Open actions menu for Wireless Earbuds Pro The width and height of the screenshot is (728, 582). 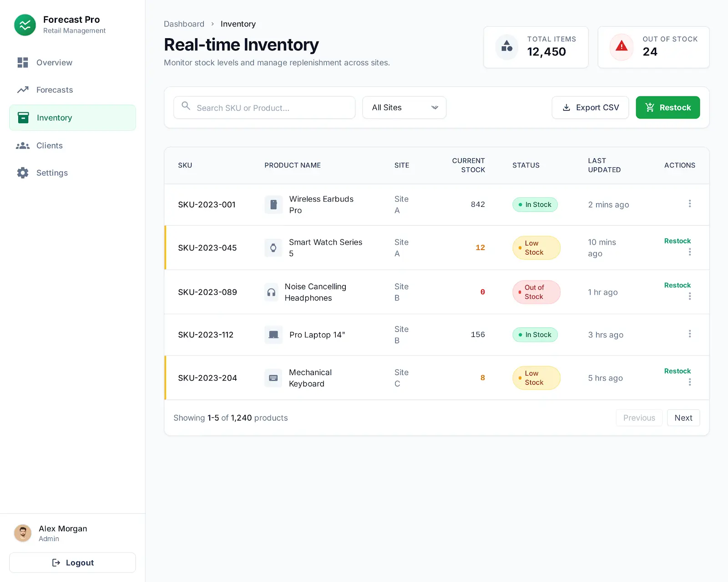[690, 204]
